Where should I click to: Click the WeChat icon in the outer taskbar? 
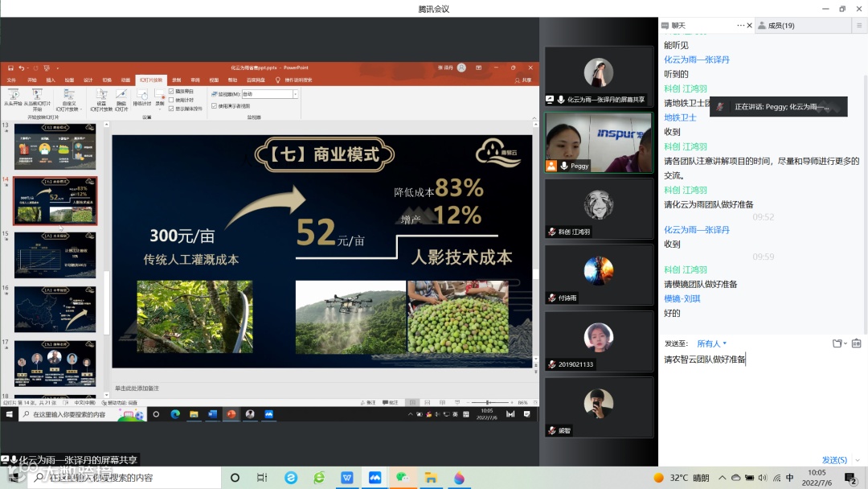(403, 478)
